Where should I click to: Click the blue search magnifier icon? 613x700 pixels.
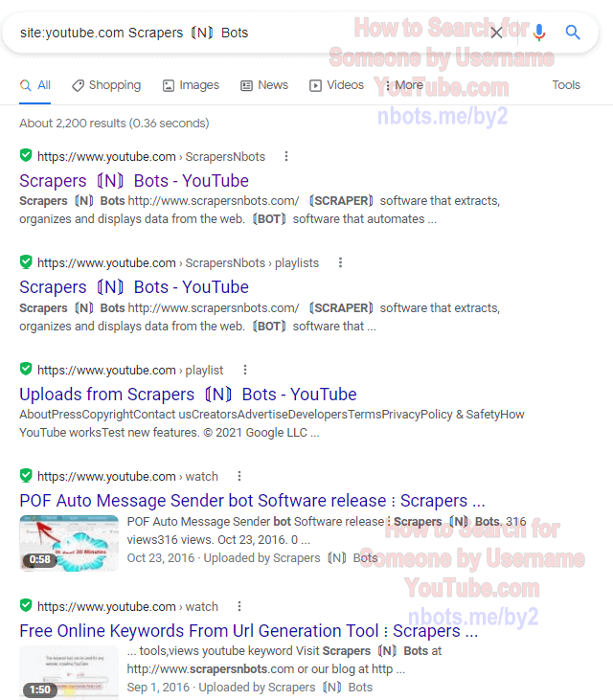[x=573, y=33]
